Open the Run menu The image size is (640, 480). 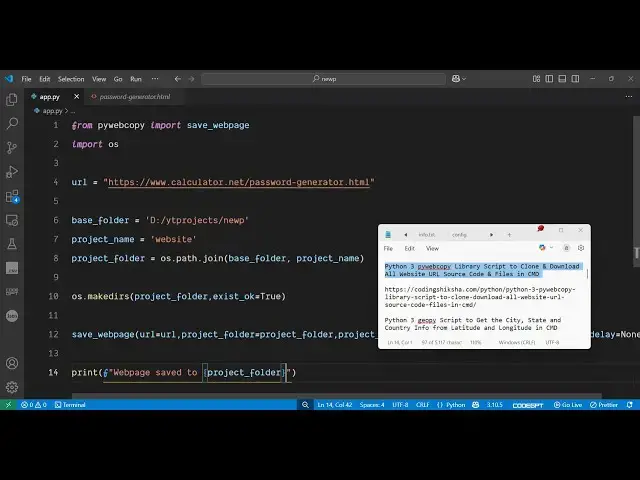136,79
